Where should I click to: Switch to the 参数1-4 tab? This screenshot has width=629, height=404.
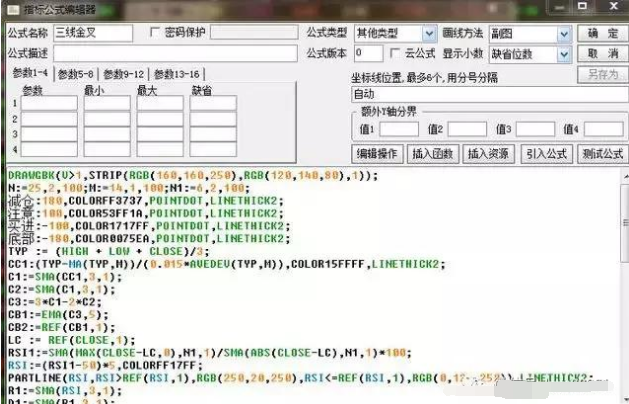pos(30,73)
